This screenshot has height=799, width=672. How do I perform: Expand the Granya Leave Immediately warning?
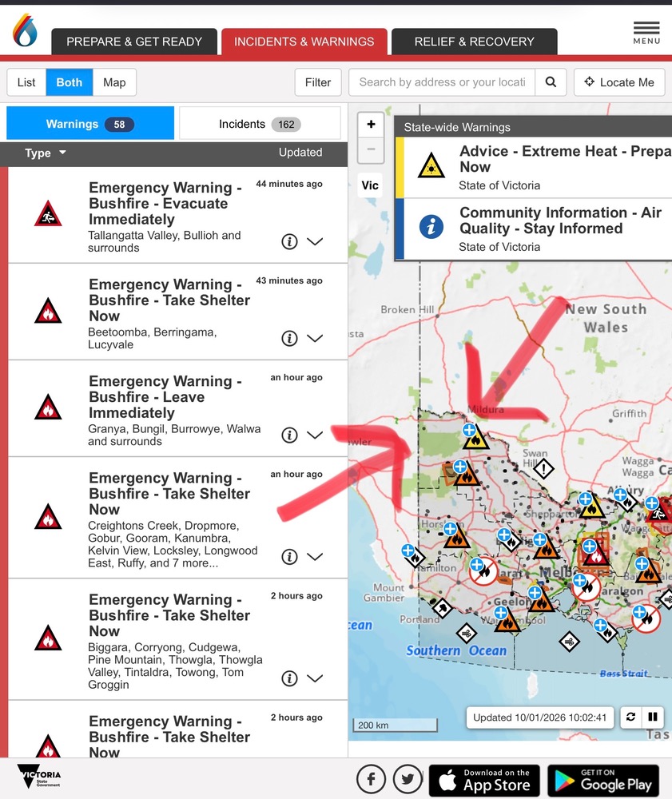click(x=315, y=435)
